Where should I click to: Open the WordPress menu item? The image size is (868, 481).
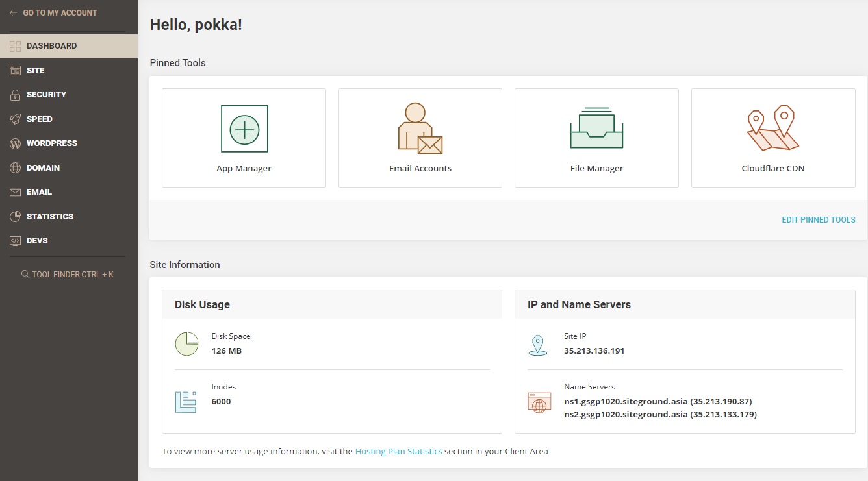pyautogui.click(x=52, y=143)
